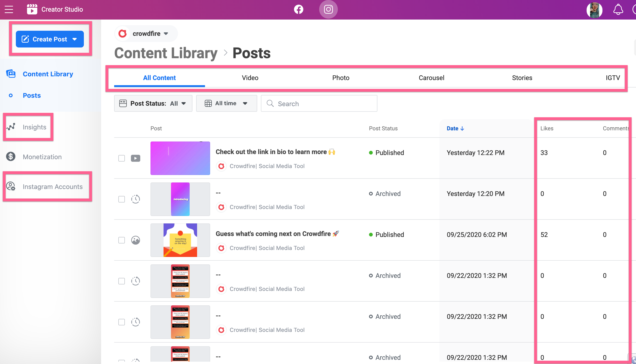Image resolution: width=636 pixels, height=364 pixels.
Task: Open the Post Status filter dropdown
Action: click(x=153, y=104)
